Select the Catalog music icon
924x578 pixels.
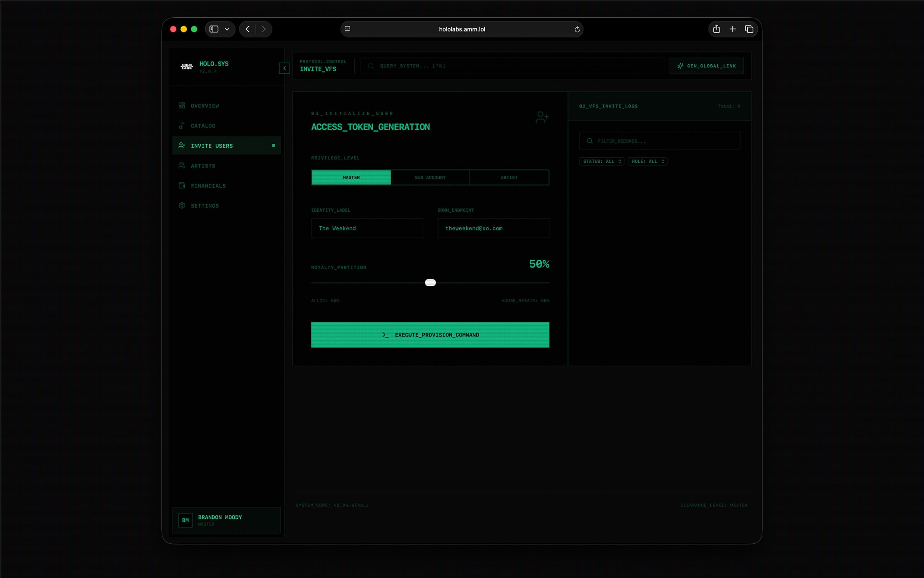(182, 126)
